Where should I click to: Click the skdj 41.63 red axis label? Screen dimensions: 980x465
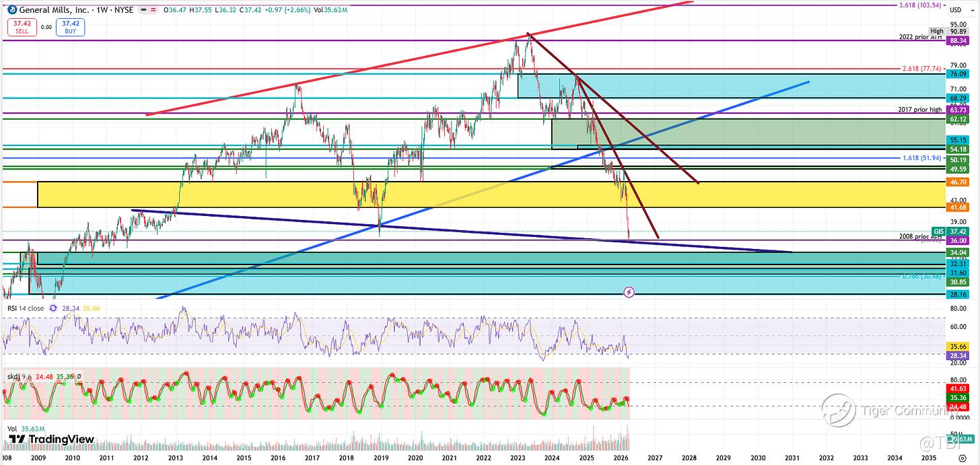(957, 389)
